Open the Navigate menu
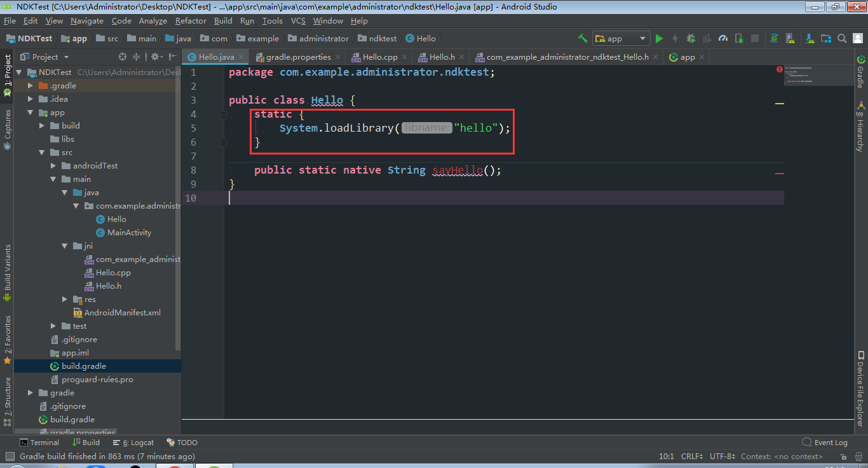 87,21
